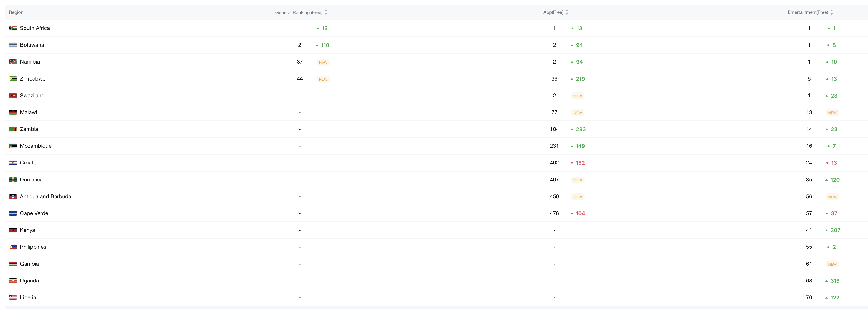Select the Mozambique region name

(36, 146)
